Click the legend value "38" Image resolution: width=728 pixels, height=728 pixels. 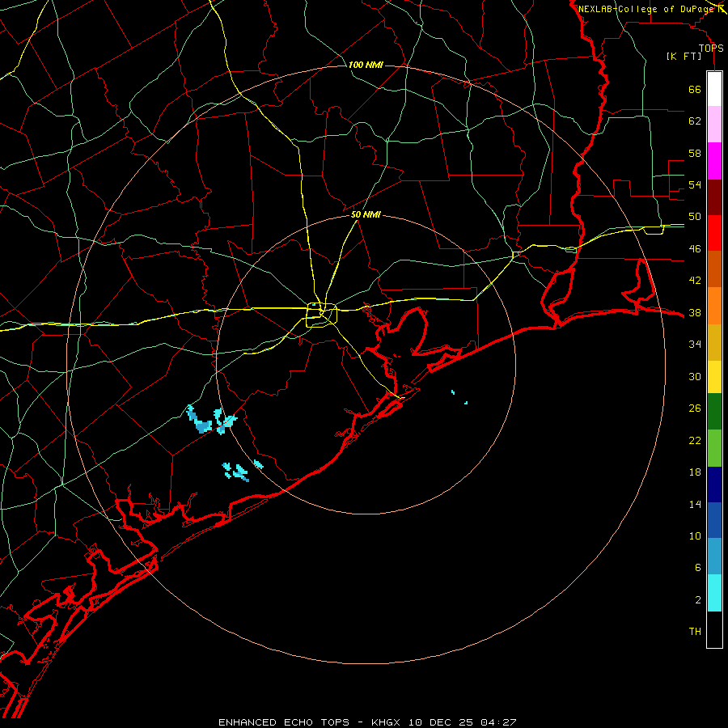point(695,313)
